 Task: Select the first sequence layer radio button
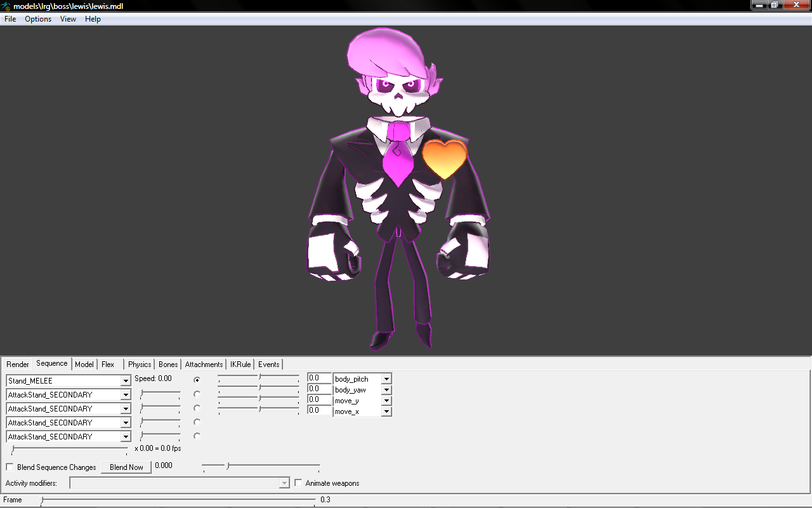[197, 380]
